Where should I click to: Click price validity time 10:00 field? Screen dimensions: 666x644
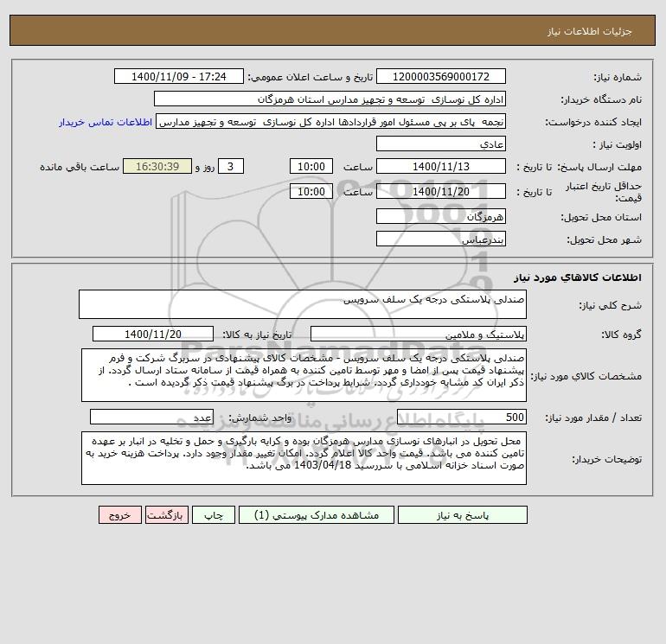[x=311, y=191]
